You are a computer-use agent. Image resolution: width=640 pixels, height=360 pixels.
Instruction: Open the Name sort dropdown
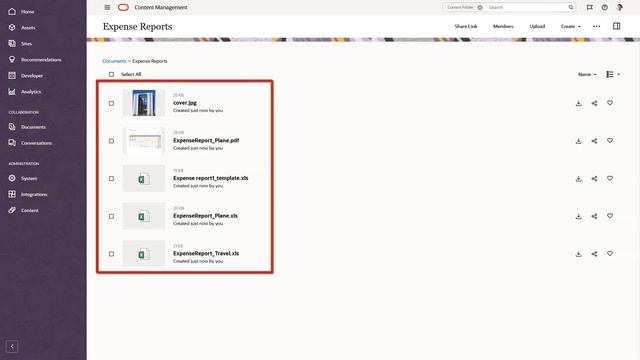(587, 74)
